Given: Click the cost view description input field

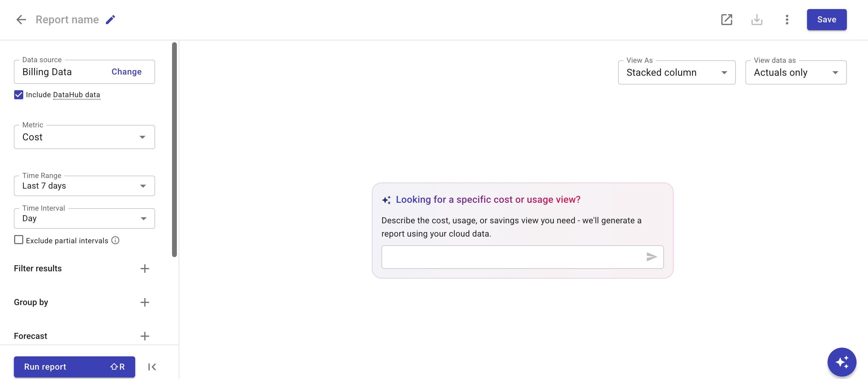Looking at the screenshot, I should click(512, 257).
